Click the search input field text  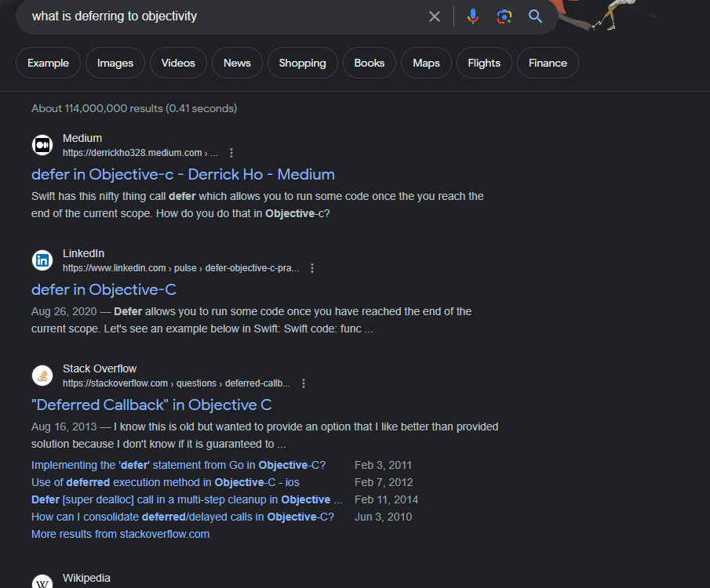pyautogui.click(x=115, y=16)
